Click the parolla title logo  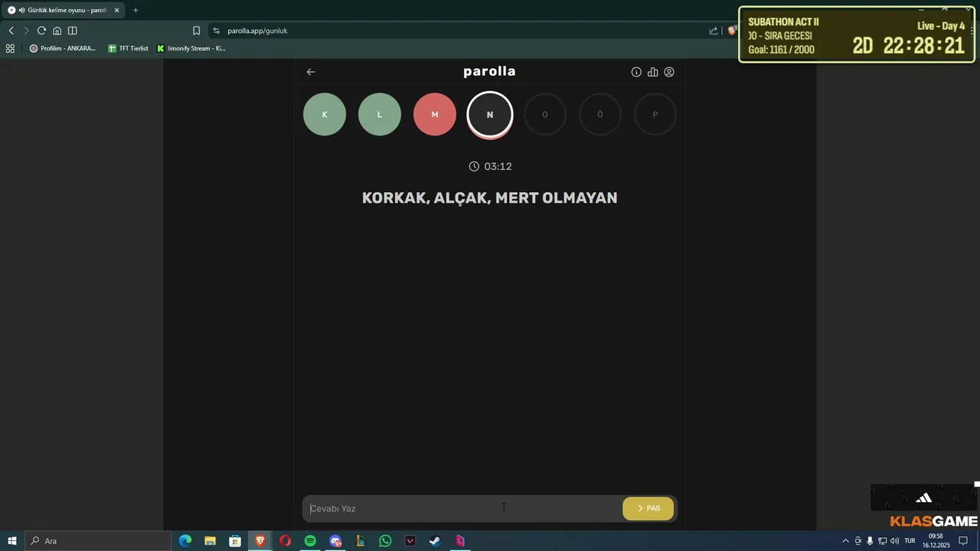coord(490,71)
